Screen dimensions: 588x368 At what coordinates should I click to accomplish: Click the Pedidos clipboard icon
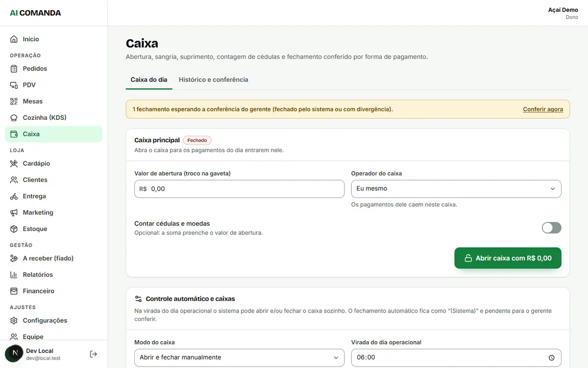[x=14, y=69]
